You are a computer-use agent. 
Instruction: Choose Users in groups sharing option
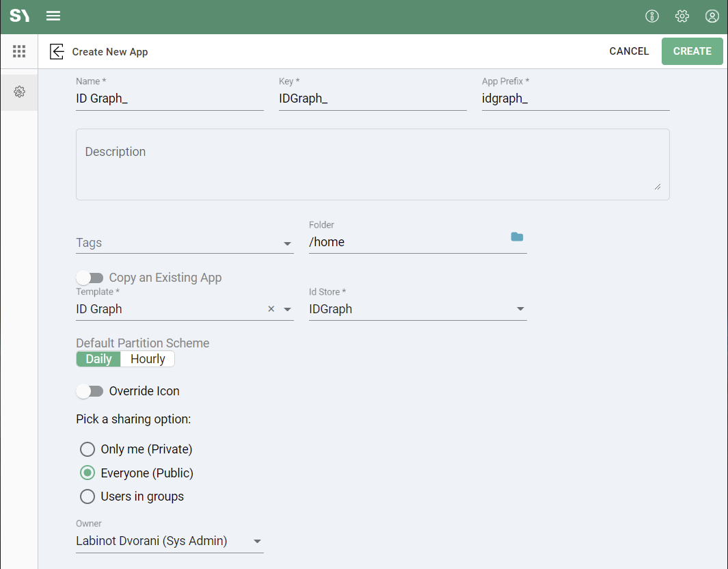[x=87, y=497]
